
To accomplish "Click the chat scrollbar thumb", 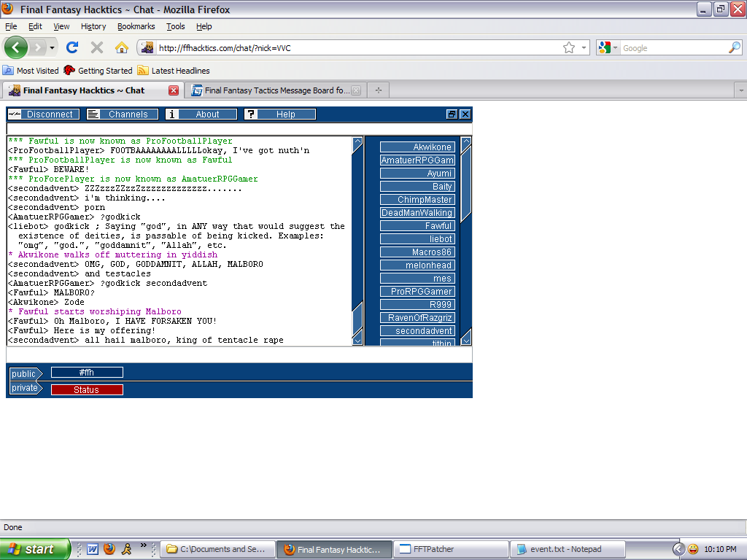I will click(x=357, y=318).
